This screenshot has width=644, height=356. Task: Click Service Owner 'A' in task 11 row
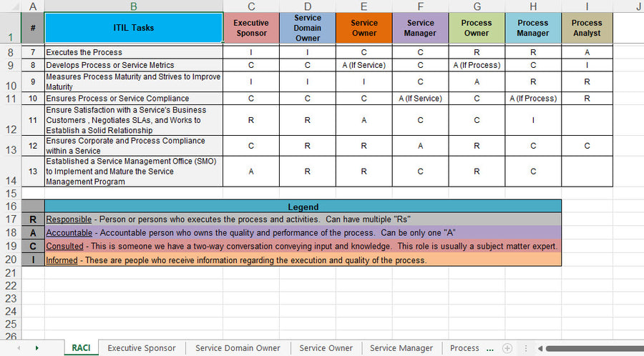(x=364, y=120)
